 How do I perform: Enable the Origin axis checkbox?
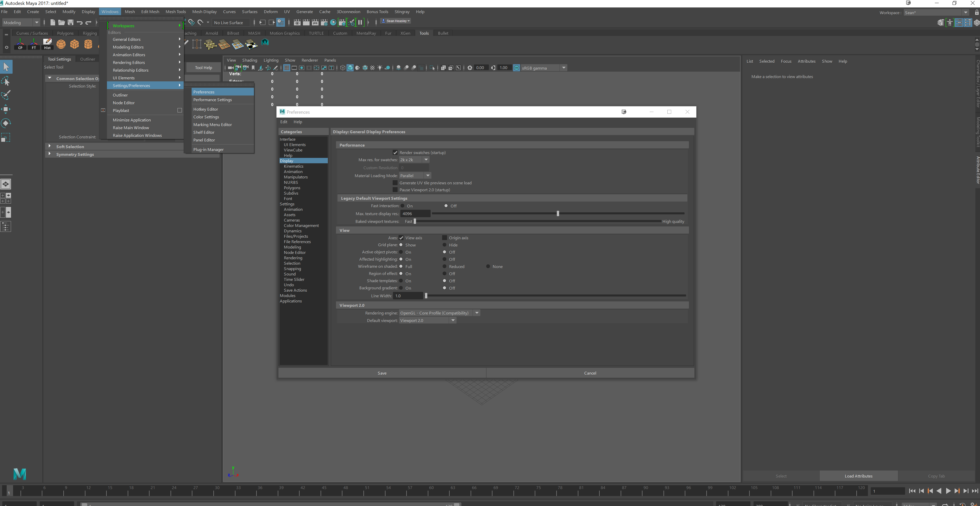pos(444,238)
